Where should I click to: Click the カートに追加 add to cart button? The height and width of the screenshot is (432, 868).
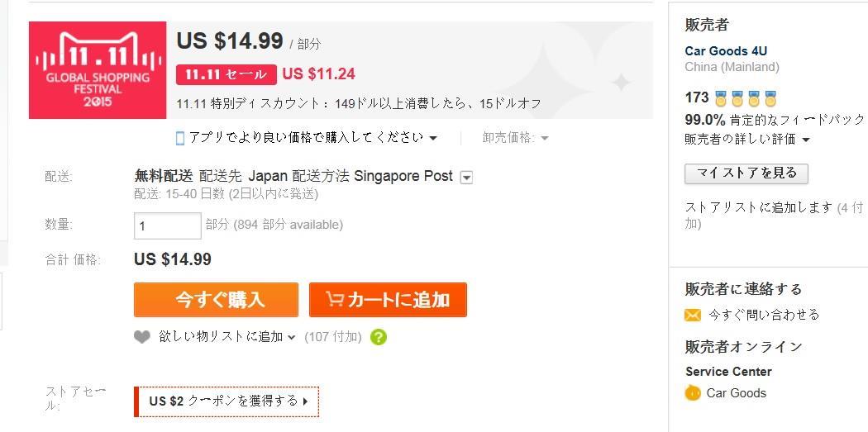tap(388, 300)
